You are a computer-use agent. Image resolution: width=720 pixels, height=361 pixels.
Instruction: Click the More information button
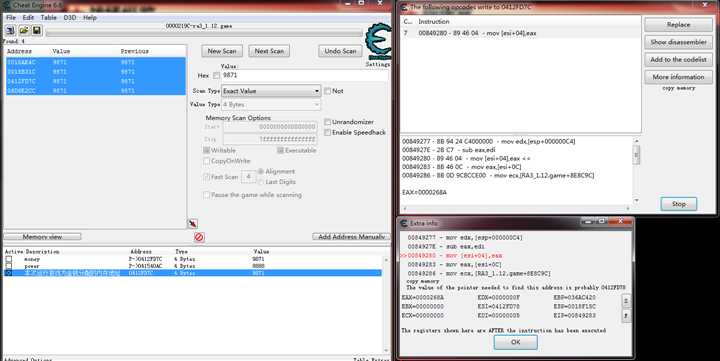point(679,77)
